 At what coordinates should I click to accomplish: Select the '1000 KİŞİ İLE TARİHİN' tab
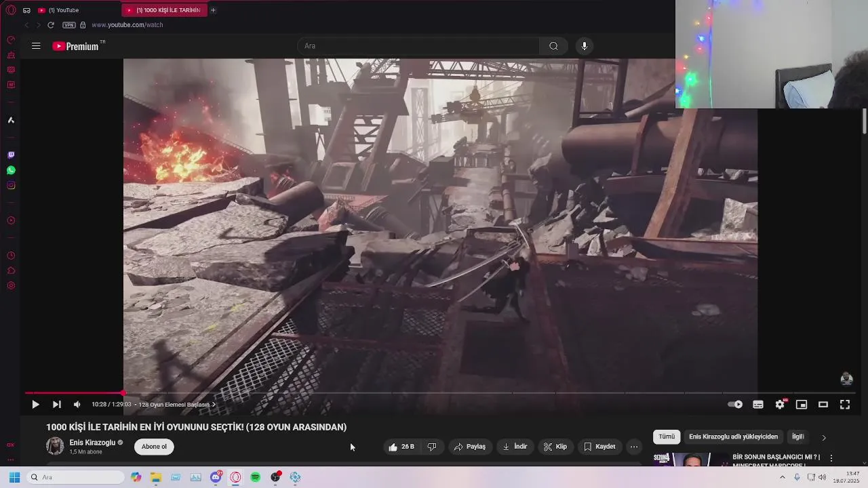[165, 10]
